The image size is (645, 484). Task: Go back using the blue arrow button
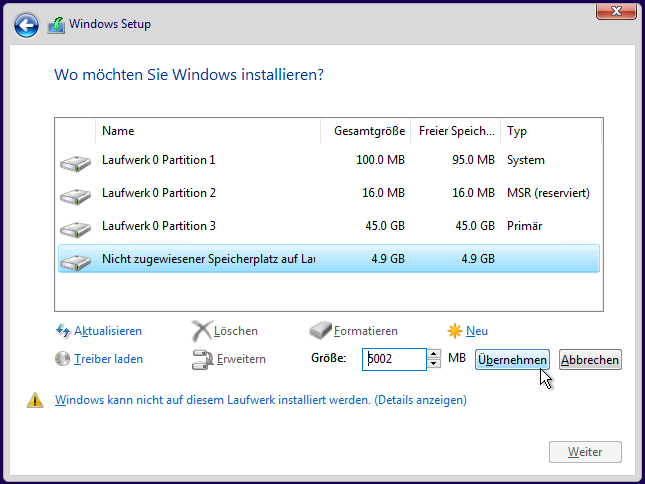[26, 25]
